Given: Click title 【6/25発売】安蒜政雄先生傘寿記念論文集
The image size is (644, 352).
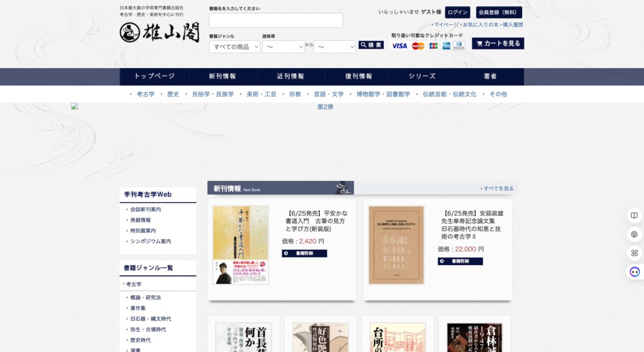Looking at the screenshot, I should [472, 225].
